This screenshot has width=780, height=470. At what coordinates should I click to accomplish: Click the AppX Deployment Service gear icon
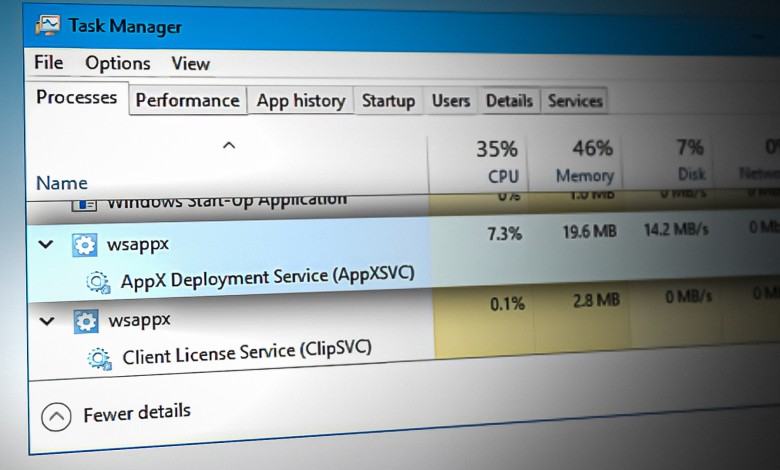coord(98,282)
